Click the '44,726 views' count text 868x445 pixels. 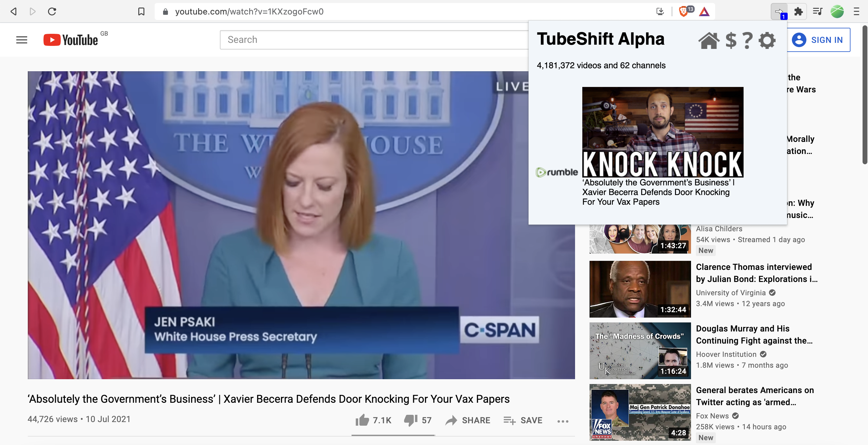[53, 419]
